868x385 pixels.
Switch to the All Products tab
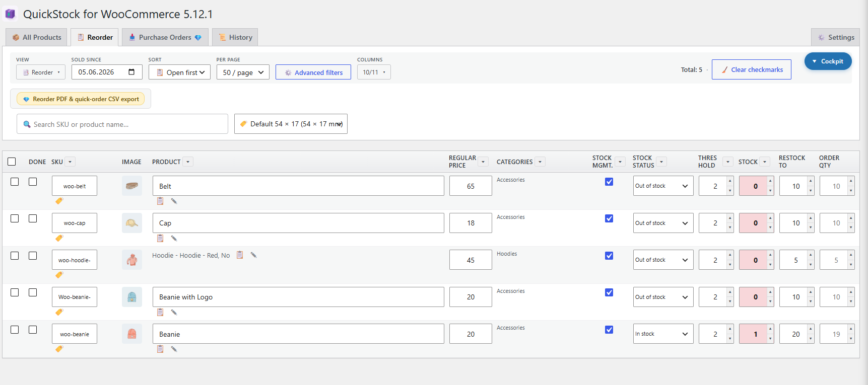click(37, 37)
